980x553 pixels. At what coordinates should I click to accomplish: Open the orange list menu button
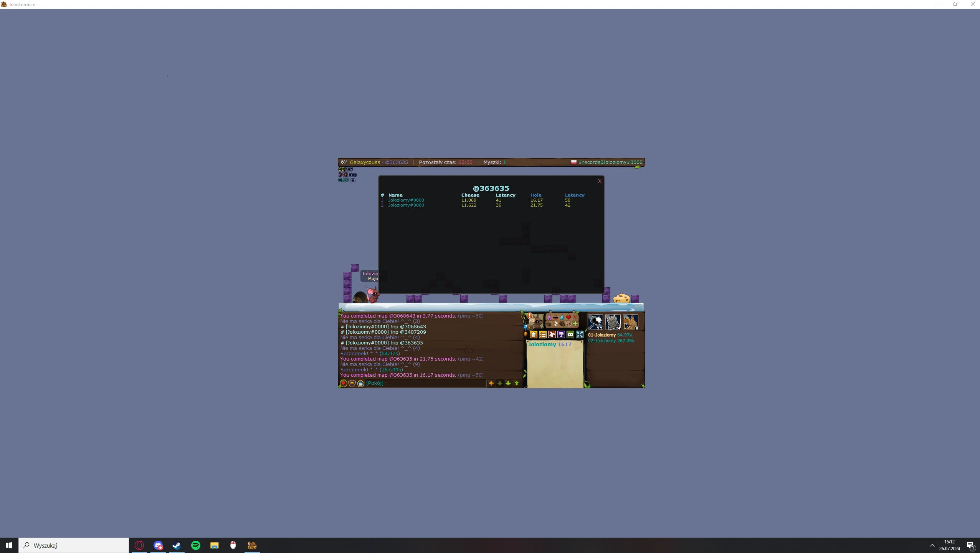coord(543,334)
